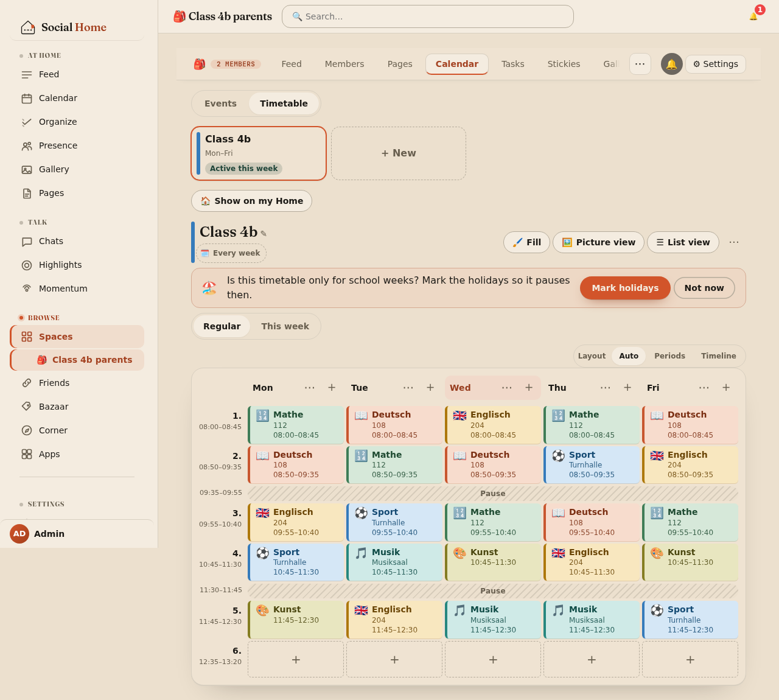The height and width of the screenshot is (700, 779).
Task: Switch to the Stickies tab
Action: click(x=564, y=64)
